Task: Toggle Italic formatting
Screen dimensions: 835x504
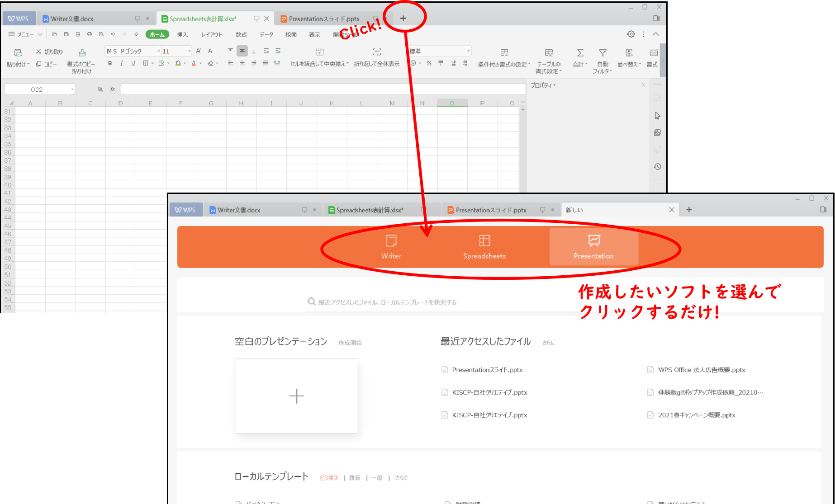Action: tap(122, 63)
